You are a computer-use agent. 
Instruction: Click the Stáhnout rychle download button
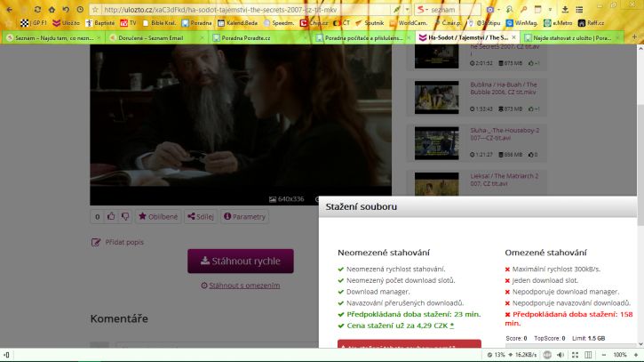[241, 261]
